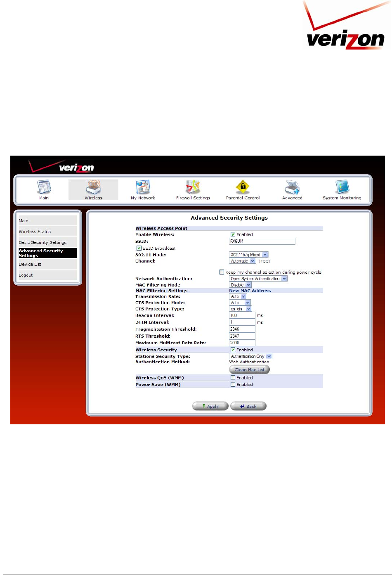392x575 pixels.
Task: Click the Back button
Action: (248, 406)
